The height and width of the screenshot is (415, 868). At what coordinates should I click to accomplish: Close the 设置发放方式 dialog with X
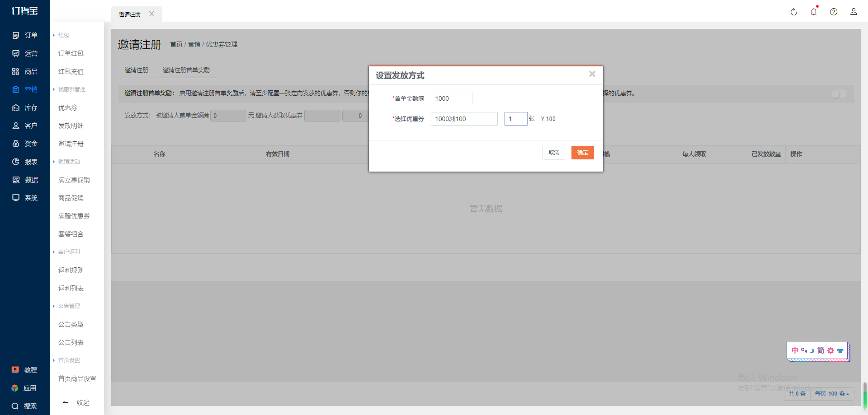592,74
